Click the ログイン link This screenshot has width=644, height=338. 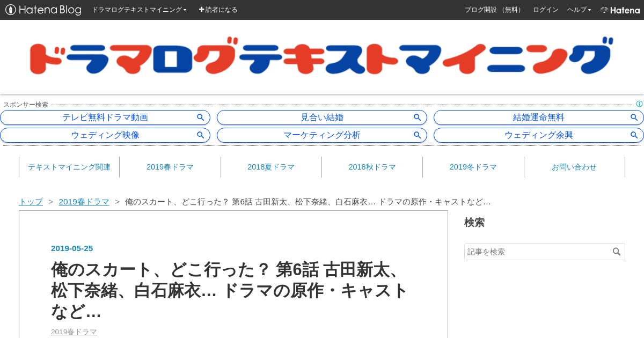pyautogui.click(x=545, y=10)
